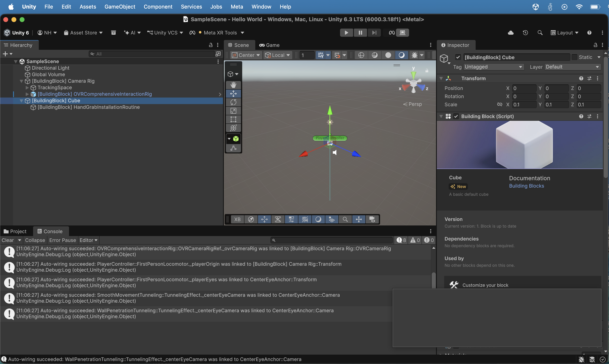Click the Inspector vertical scrollbar
Screen dimensions: 609x364
[x=606, y=117]
